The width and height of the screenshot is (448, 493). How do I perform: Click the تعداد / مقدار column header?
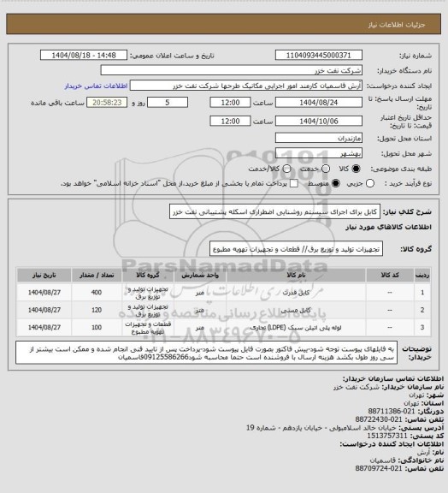pos(97,275)
